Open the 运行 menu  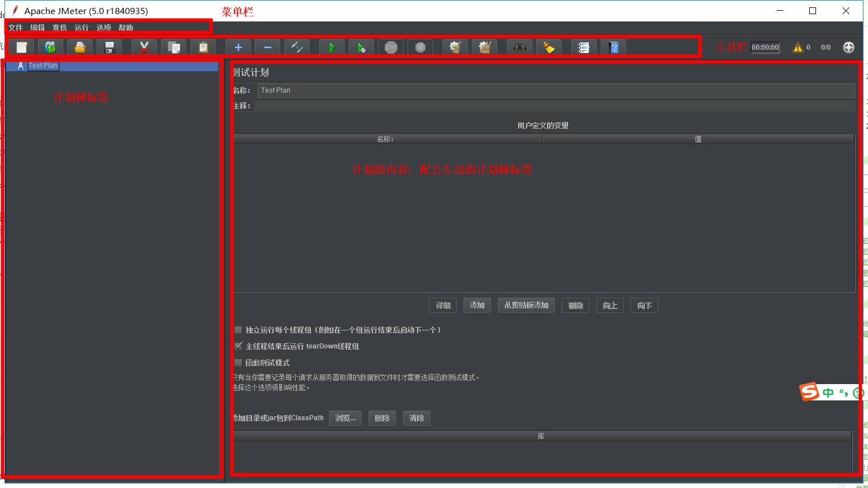pos(82,28)
